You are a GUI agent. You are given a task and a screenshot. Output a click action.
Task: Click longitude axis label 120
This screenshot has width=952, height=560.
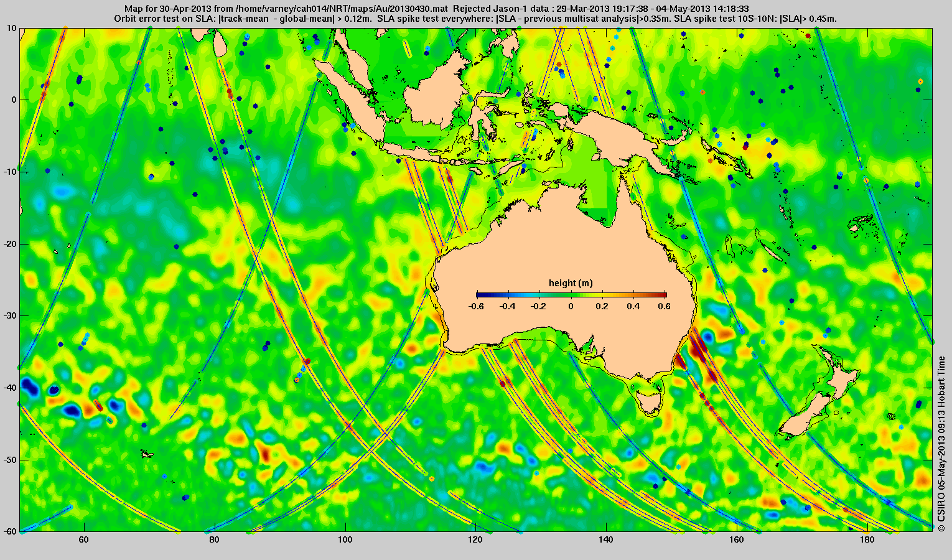(x=475, y=540)
